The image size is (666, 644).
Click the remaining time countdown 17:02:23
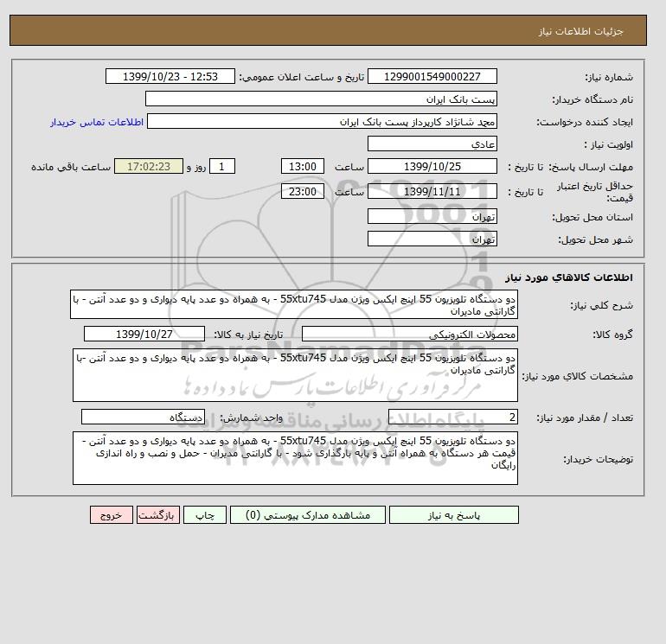(149, 167)
